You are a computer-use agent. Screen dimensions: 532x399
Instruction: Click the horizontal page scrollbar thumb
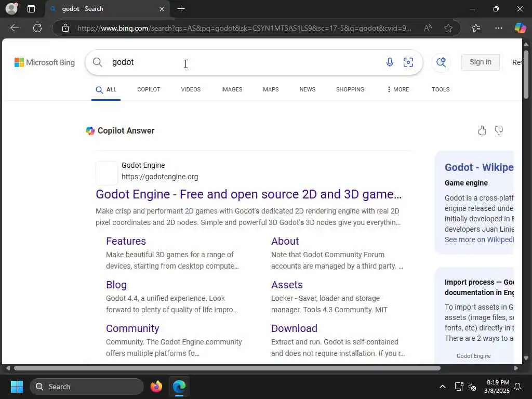[x=227, y=368]
